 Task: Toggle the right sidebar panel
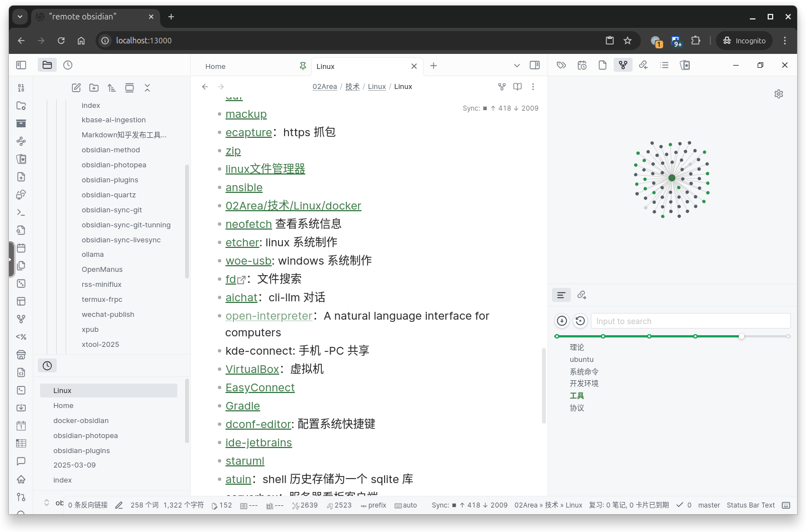535,65
